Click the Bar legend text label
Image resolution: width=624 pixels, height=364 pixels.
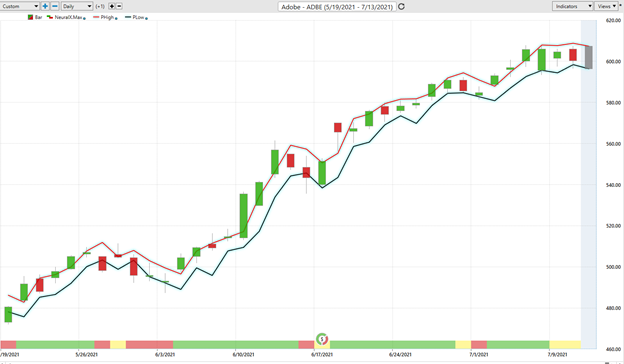(38, 18)
